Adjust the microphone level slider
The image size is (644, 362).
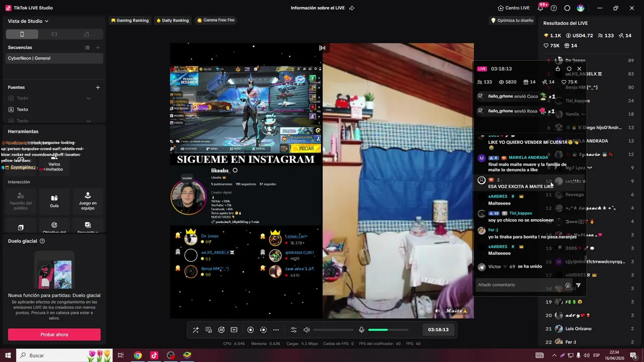[388, 330]
